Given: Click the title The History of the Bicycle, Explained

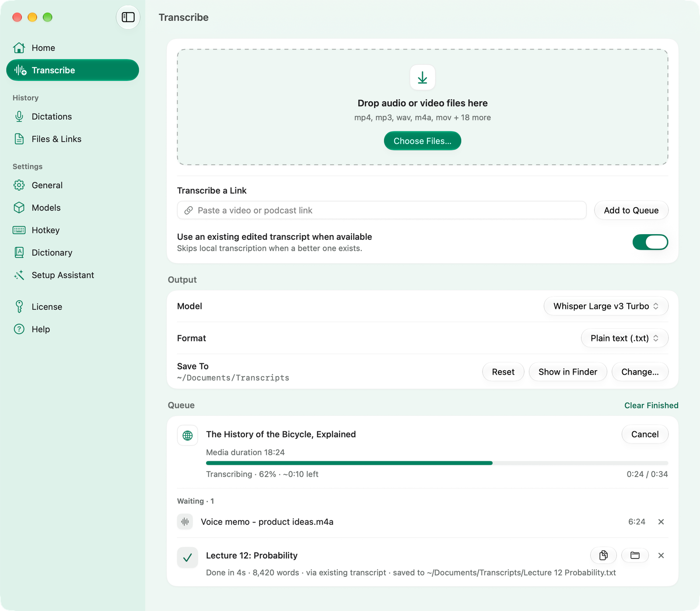Looking at the screenshot, I should coord(281,434).
